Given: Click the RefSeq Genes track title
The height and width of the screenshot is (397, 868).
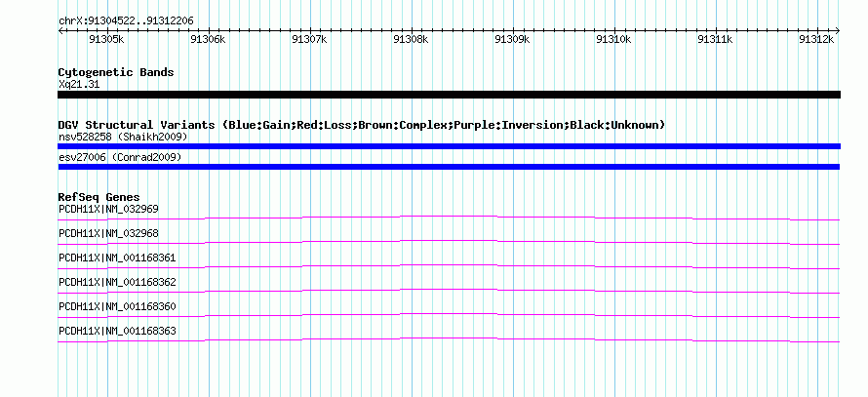Looking at the screenshot, I should tap(99, 197).
